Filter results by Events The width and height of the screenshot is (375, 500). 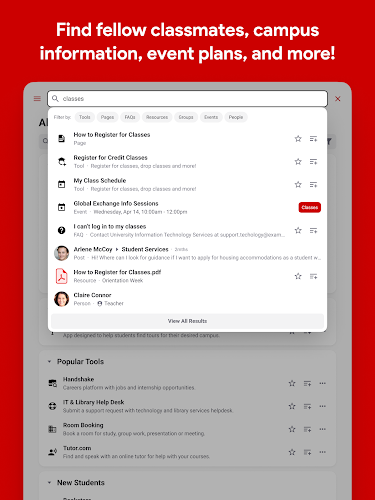pos(211,117)
